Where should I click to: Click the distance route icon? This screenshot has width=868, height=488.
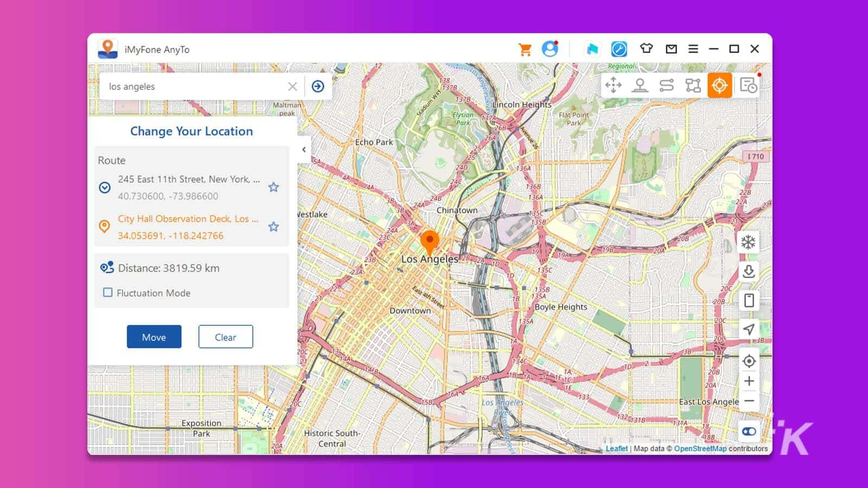[107, 267]
